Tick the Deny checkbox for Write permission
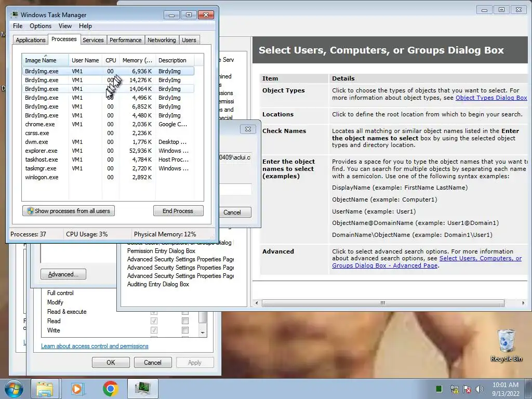 [x=185, y=330]
